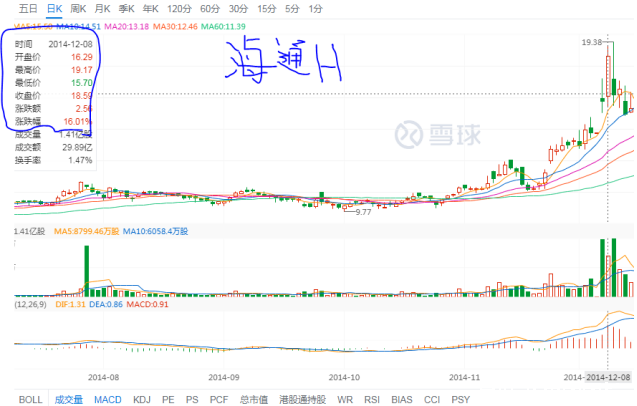Viewport: 637px width, 406px height.
Task: Click the highlighted 2014-12-08 crosshair date
Action: tap(608, 377)
